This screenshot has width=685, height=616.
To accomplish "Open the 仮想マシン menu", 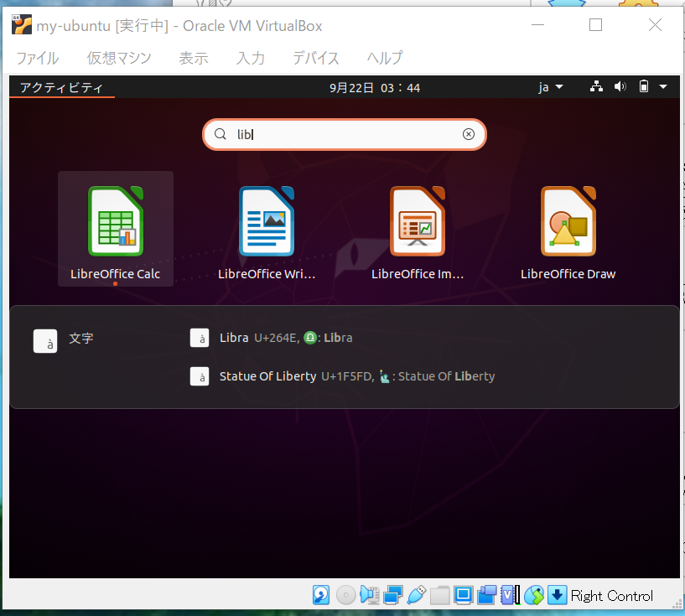I will coord(119,58).
